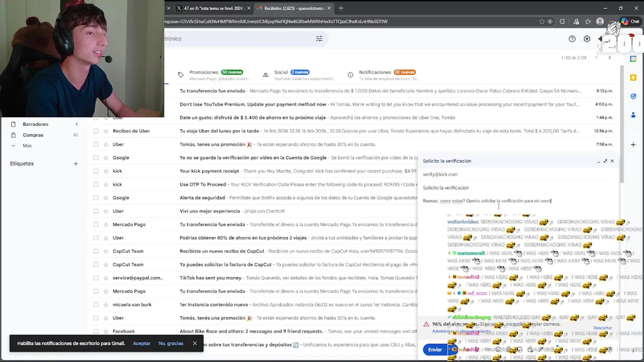
Task: Open Gmail Settings gear icon
Action: (587, 39)
